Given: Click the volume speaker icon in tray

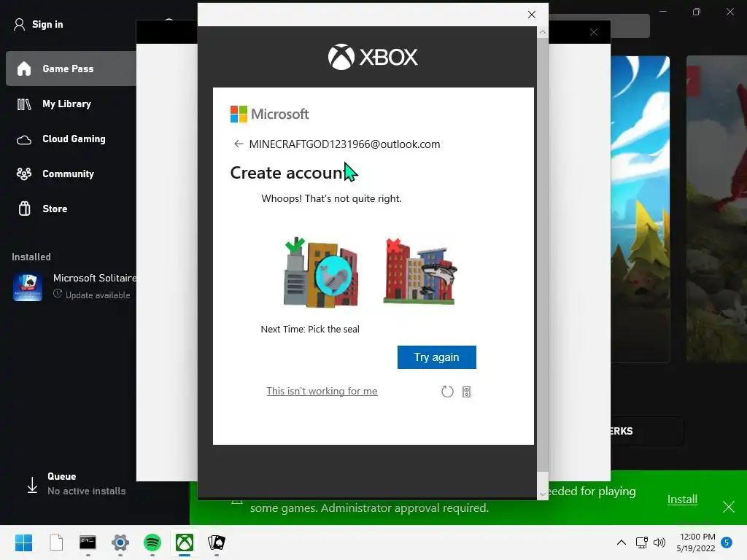Looking at the screenshot, I should (659, 542).
